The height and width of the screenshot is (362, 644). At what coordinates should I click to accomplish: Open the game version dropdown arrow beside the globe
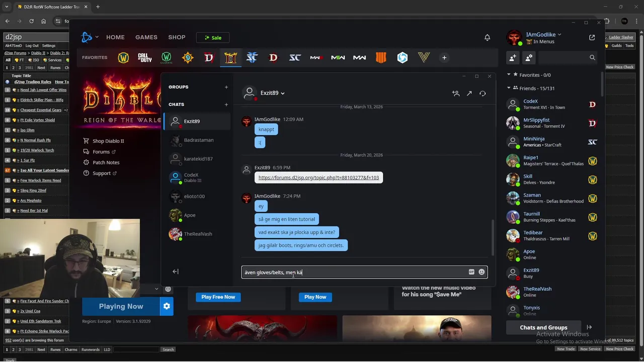[x=156, y=289]
